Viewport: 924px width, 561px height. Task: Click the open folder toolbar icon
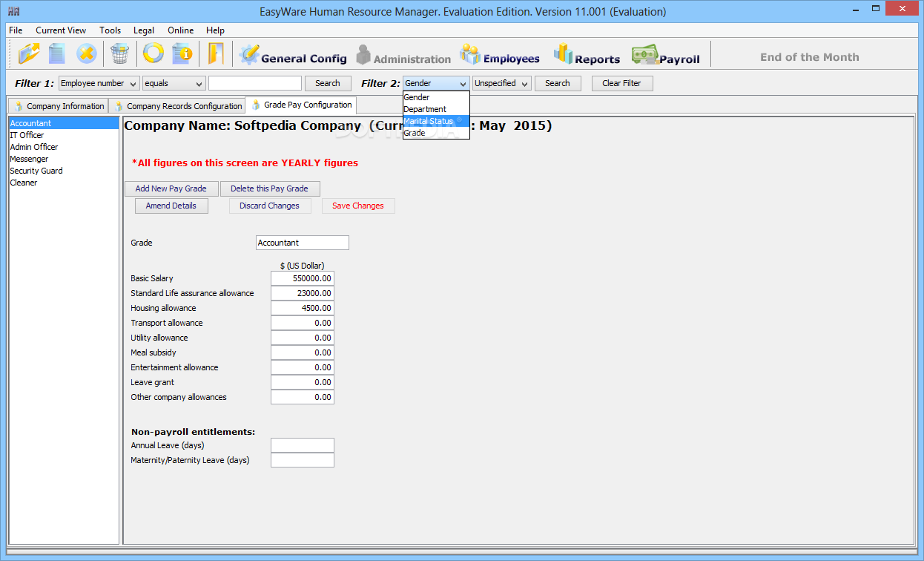point(29,53)
